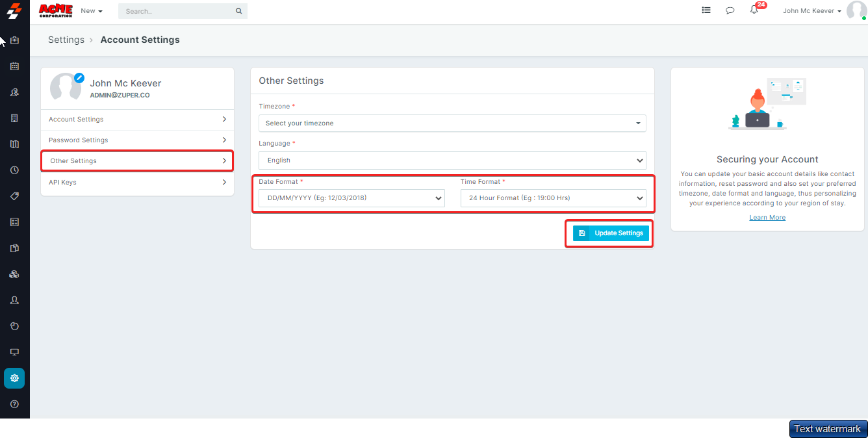The width and height of the screenshot is (868, 438).
Task: Click the Settings breadcrumb link
Action: 66,40
